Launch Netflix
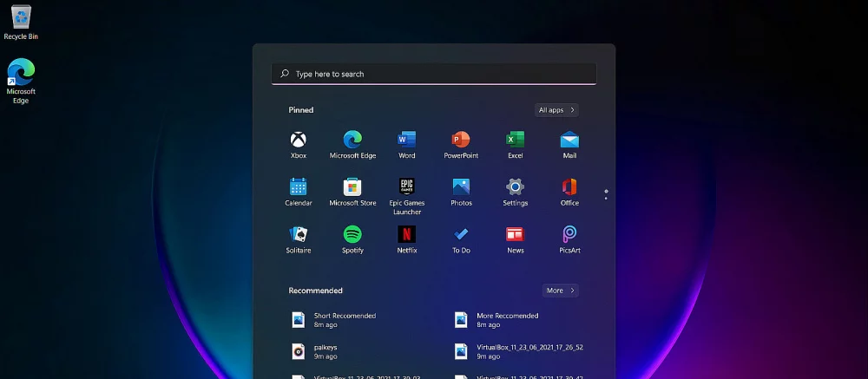The width and height of the screenshot is (868, 379). coord(407,240)
